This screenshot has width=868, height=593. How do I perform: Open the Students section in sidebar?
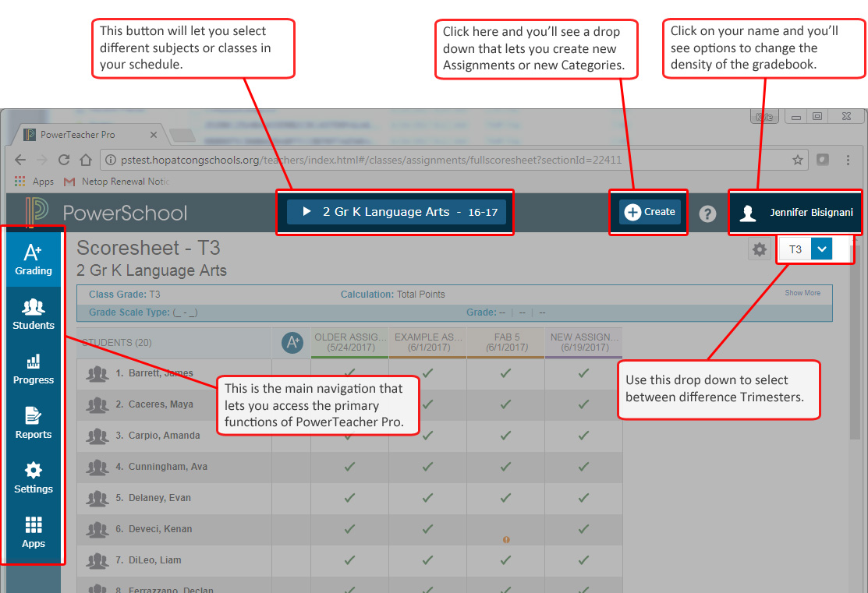pos(34,314)
